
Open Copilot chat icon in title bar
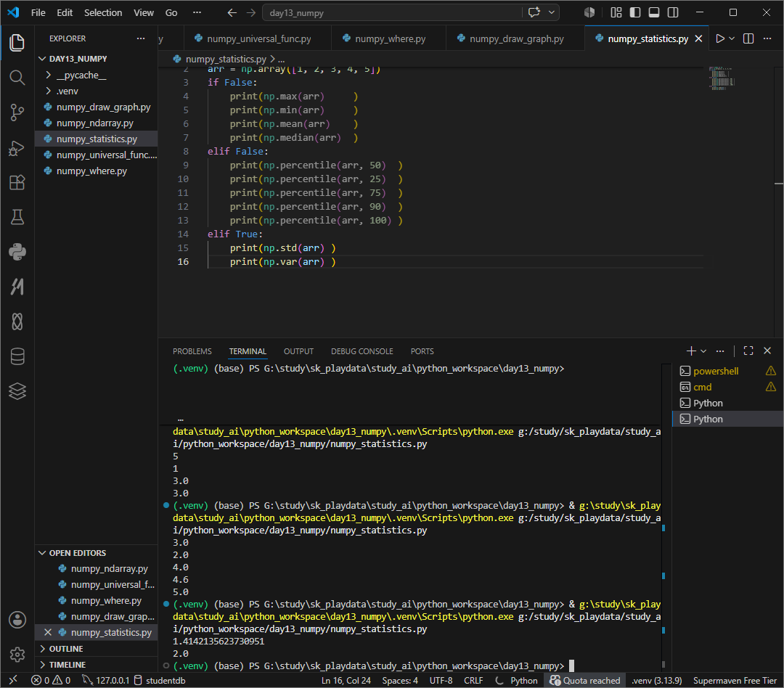(534, 12)
